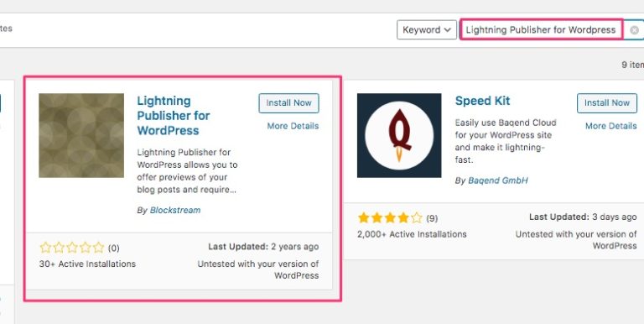Click the fifth star of Speed Kit rating
The height and width of the screenshot is (324, 644).
pos(417,218)
